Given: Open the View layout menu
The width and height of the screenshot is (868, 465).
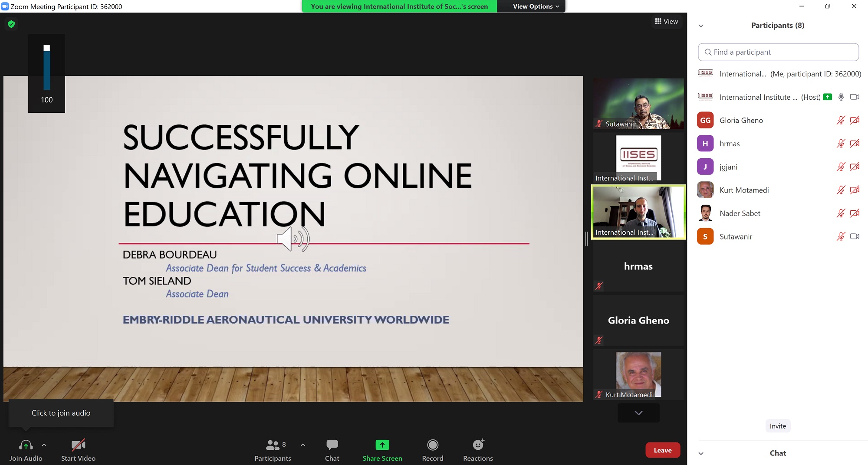Looking at the screenshot, I should click(x=667, y=21).
